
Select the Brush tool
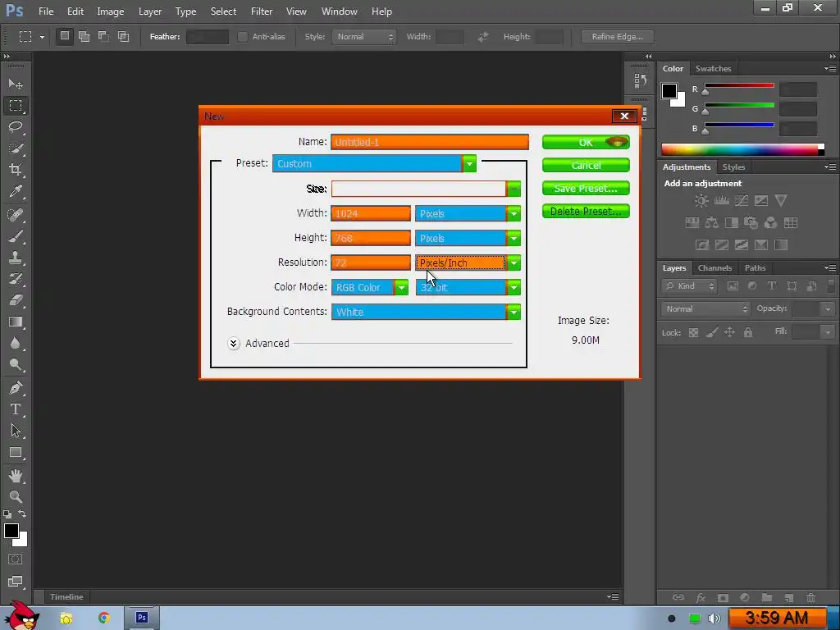coord(15,236)
